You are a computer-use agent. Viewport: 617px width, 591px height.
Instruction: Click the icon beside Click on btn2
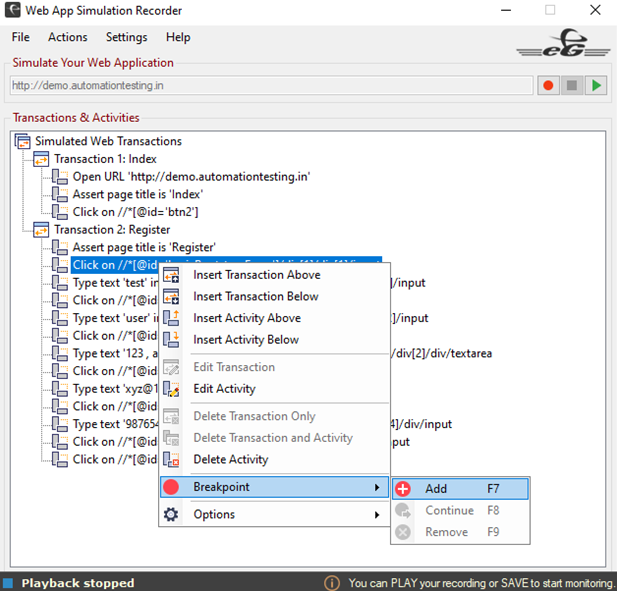59,212
